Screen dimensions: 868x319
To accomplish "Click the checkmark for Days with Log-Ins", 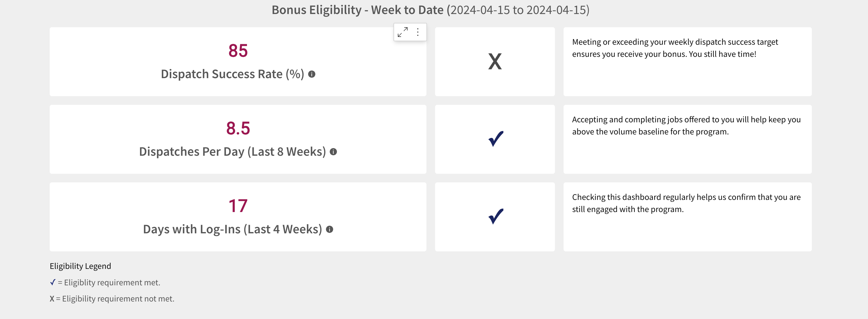I will coord(496,216).
